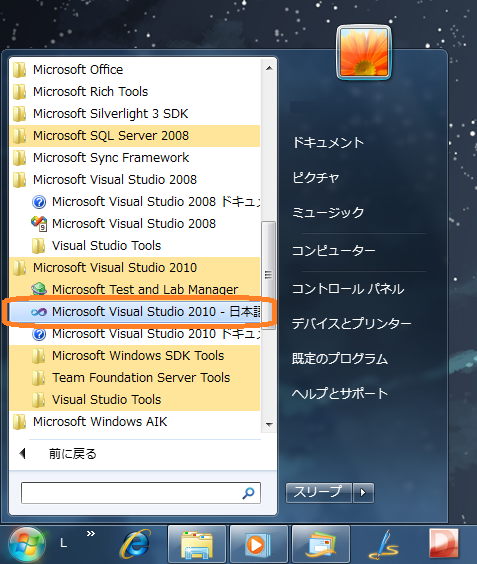Image resolution: width=477 pixels, height=564 pixels.
Task: Expand the Microsoft Rich Tools folder
Action: [x=135, y=91]
